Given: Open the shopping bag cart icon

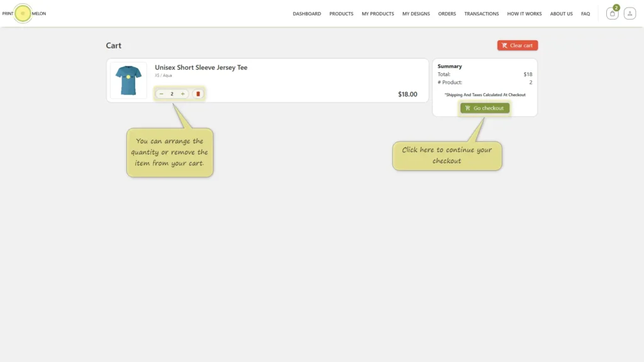Looking at the screenshot, I should point(612,14).
